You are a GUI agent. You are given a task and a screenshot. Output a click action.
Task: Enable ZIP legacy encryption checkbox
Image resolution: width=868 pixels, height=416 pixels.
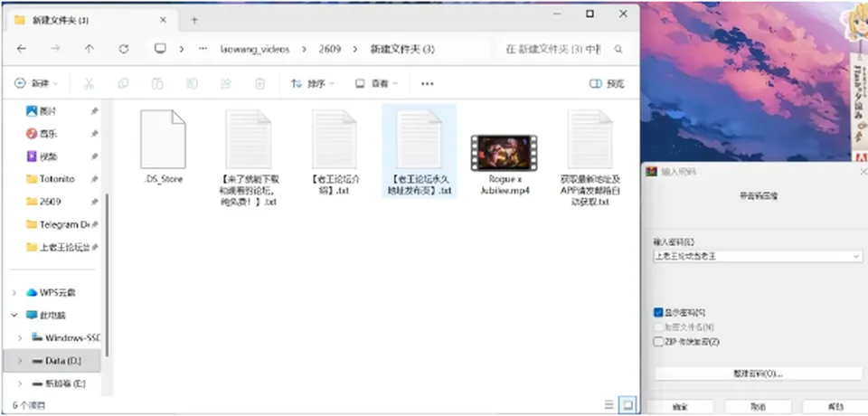pyautogui.click(x=658, y=342)
